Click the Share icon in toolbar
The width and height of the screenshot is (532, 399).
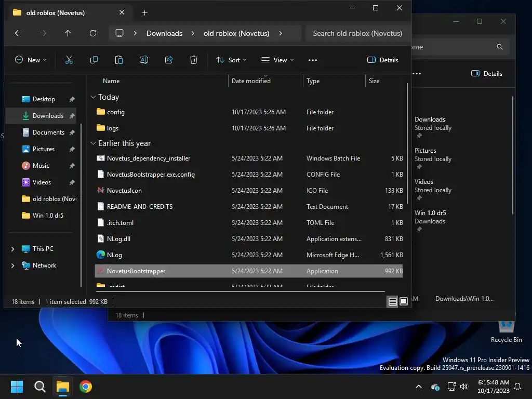tap(169, 60)
